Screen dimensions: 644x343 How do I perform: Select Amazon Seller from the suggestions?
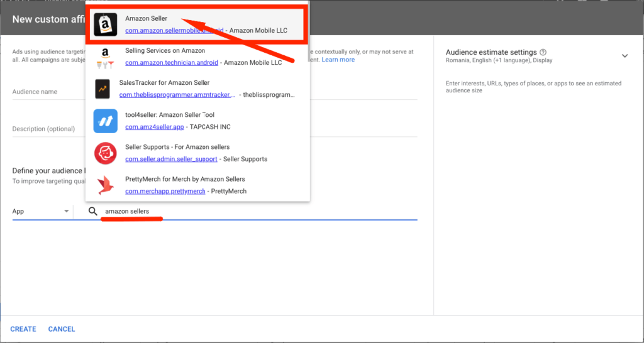(x=146, y=19)
